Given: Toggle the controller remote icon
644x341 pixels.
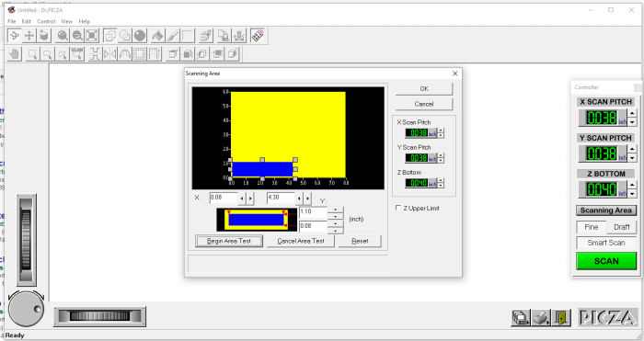Looking at the screenshot, I should [258, 36].
